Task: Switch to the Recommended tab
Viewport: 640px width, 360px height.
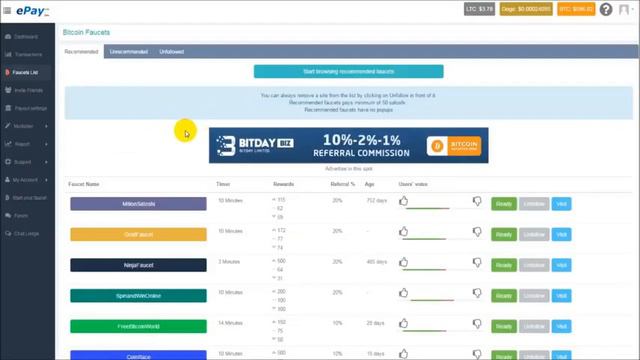Action: tap(82, 51)
